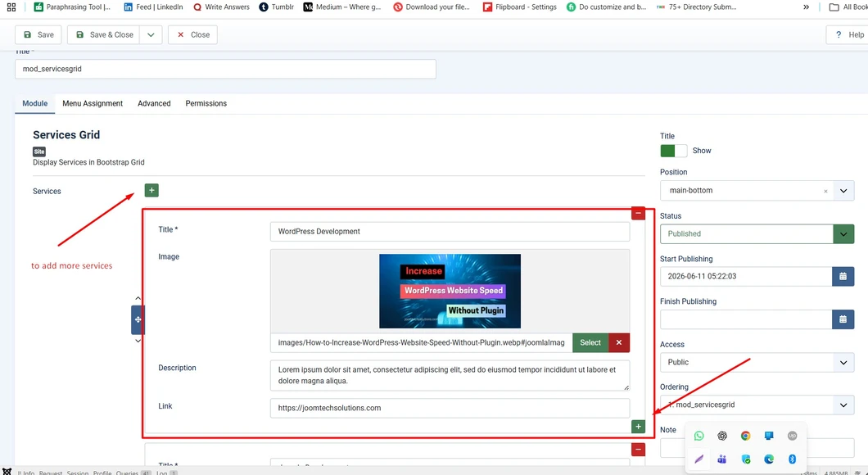Open the Medium bookmark
The image size is (868, 475).
click(x=342, y=7)
